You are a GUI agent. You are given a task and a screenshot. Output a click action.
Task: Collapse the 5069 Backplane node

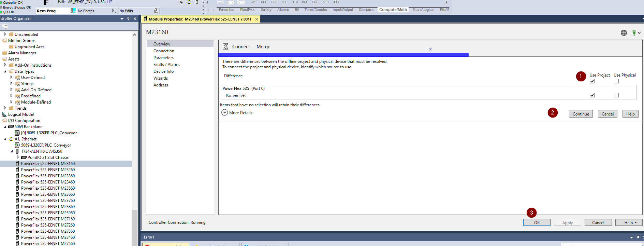pyautogui.click(x=5, y=127)
